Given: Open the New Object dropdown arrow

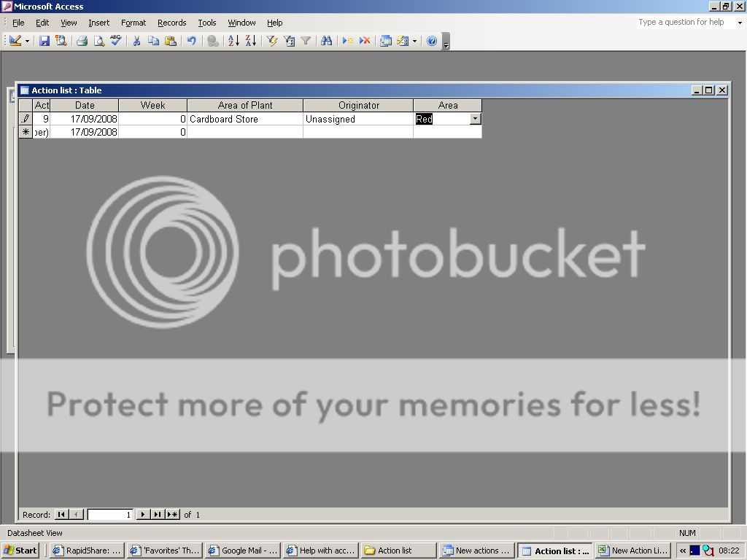Looking at the screenshot, I should click(x=415, y=42).
